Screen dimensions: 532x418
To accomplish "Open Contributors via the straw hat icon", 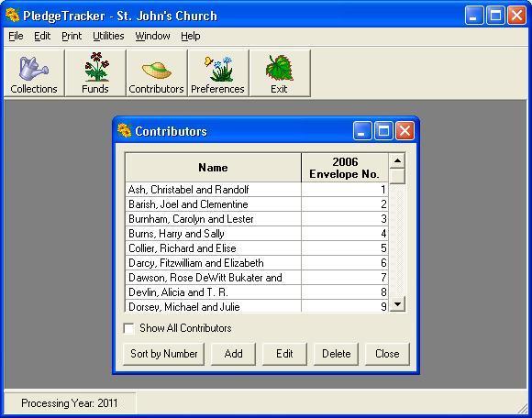I will coord(157,73).
